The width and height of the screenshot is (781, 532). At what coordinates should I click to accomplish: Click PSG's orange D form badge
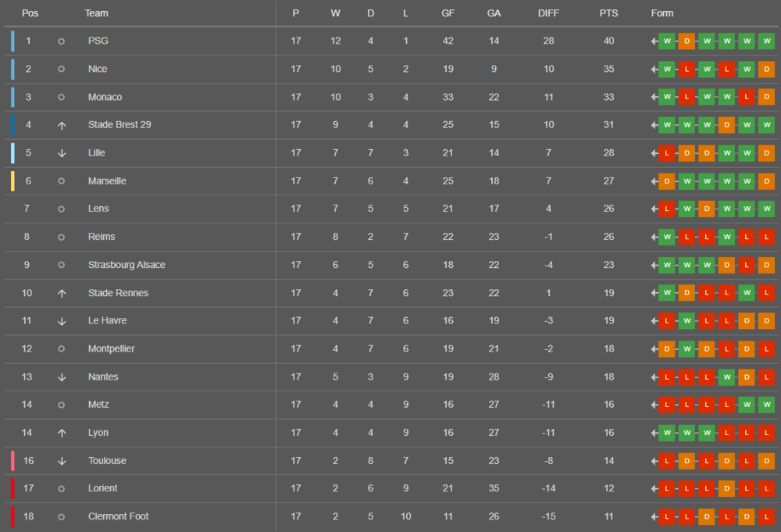[686, 41]
